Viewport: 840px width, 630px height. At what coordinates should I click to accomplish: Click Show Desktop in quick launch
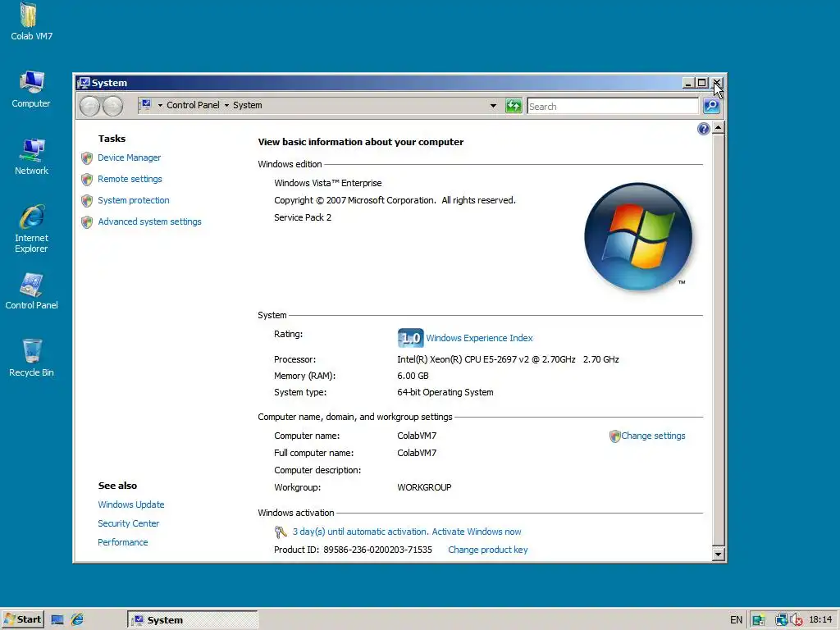coord(57,620)
